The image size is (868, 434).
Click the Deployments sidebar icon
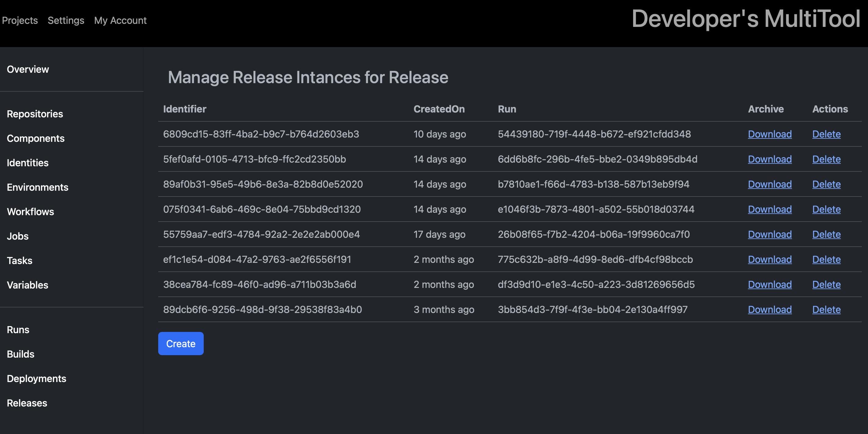37,379
